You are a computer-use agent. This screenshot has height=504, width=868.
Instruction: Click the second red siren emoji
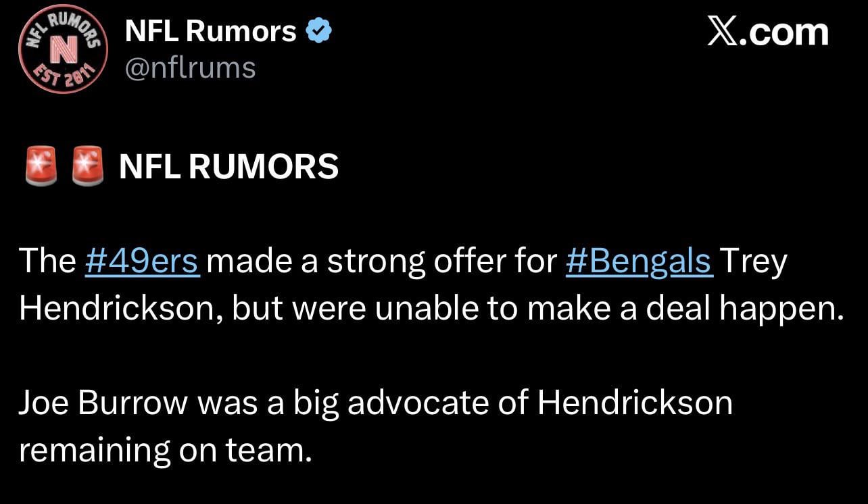pyautogui.click(x=88, y=166)
